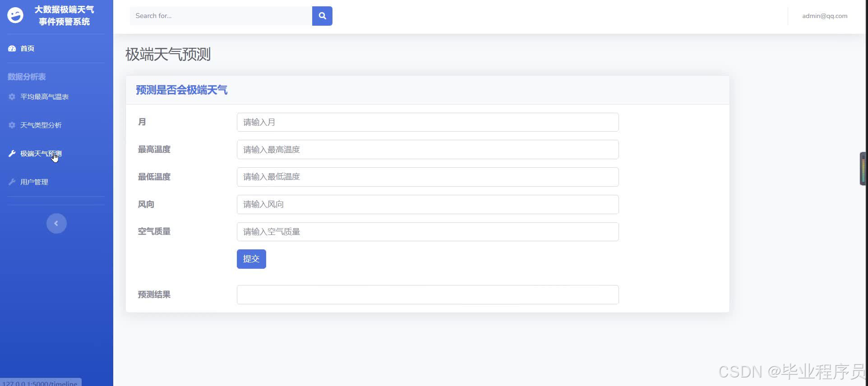Click the search magnifier button
868x386 pixels.
(322, 16)
